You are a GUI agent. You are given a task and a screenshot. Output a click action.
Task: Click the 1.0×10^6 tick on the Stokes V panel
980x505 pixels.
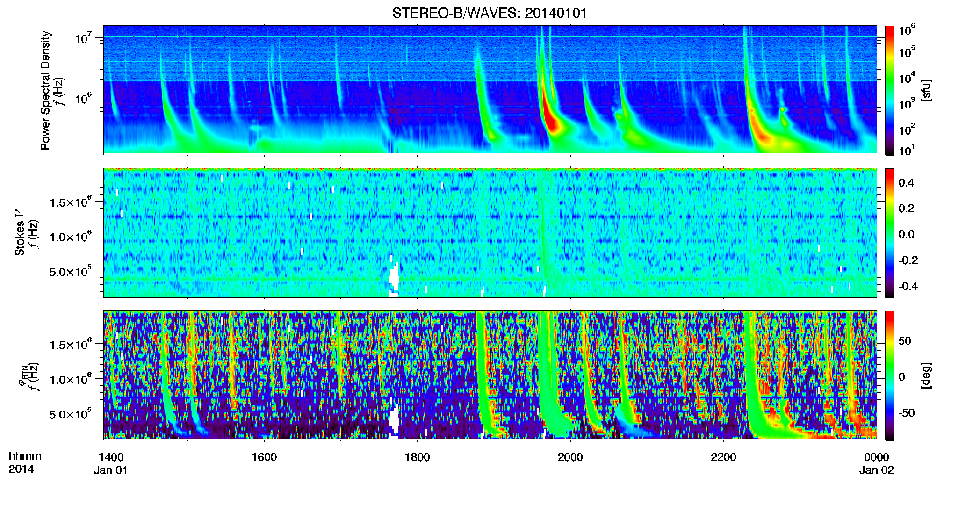(x=70, y=237)
